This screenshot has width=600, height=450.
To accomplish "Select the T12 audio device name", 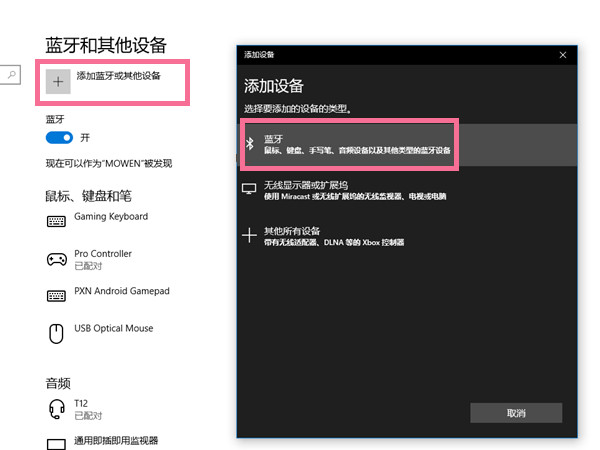I will click(x=82, y=403).
